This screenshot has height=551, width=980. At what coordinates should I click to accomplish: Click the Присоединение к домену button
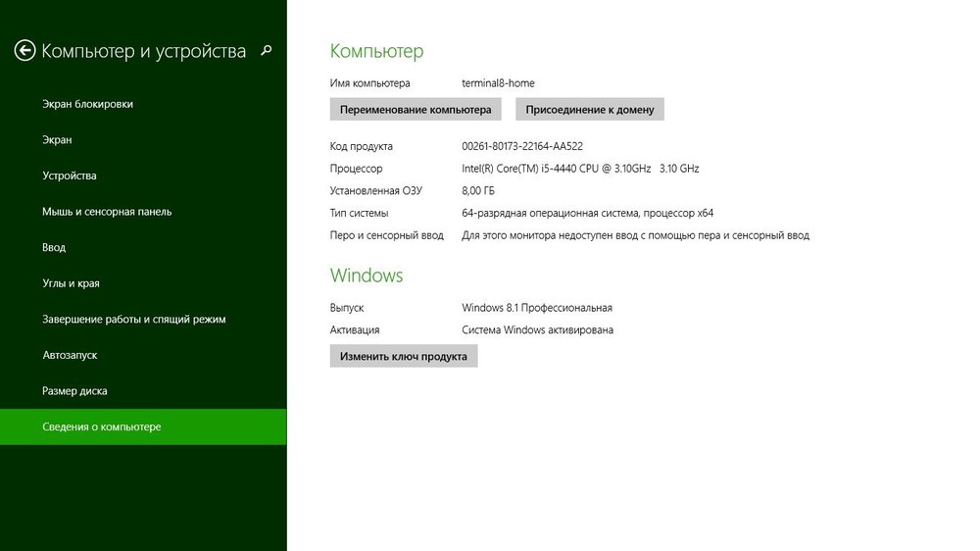(590, 109)
